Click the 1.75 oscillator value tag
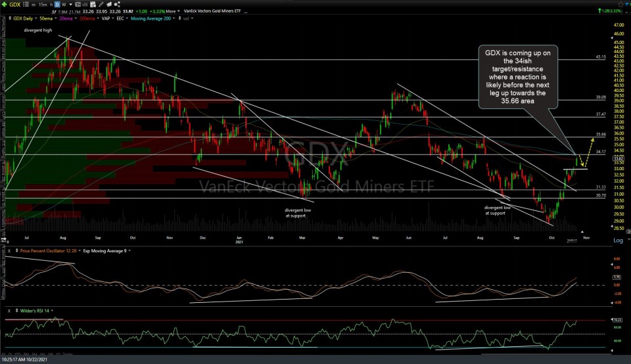 pos(617,277)
